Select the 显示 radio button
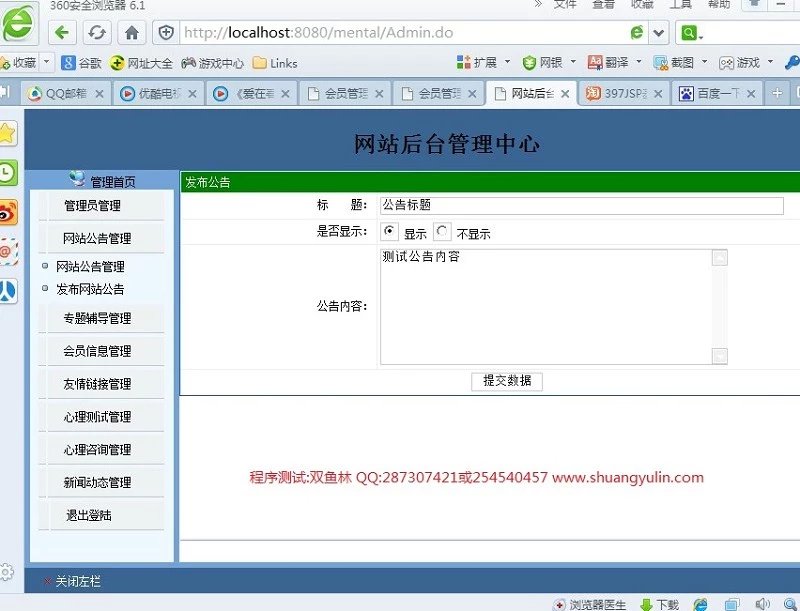Screen dimensions: 800x611 coord(390,231)
